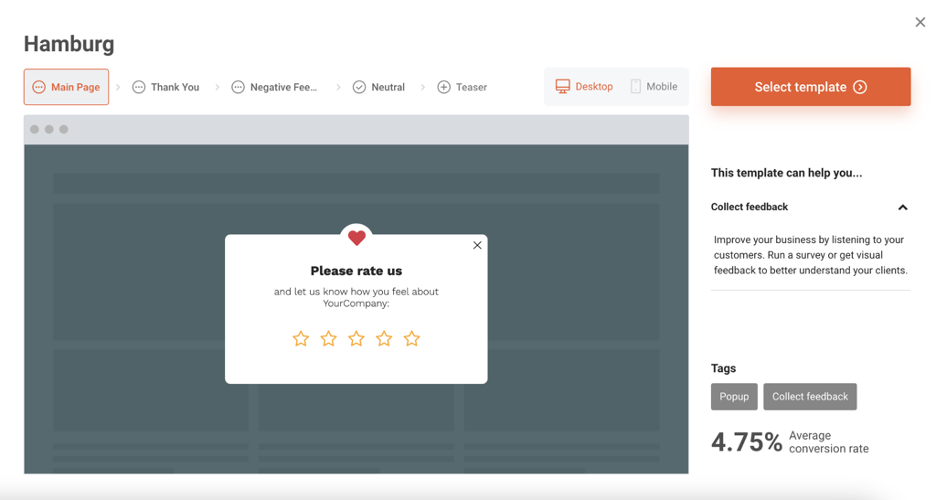Click the Collect feedback section label

[x=749, y=207]
